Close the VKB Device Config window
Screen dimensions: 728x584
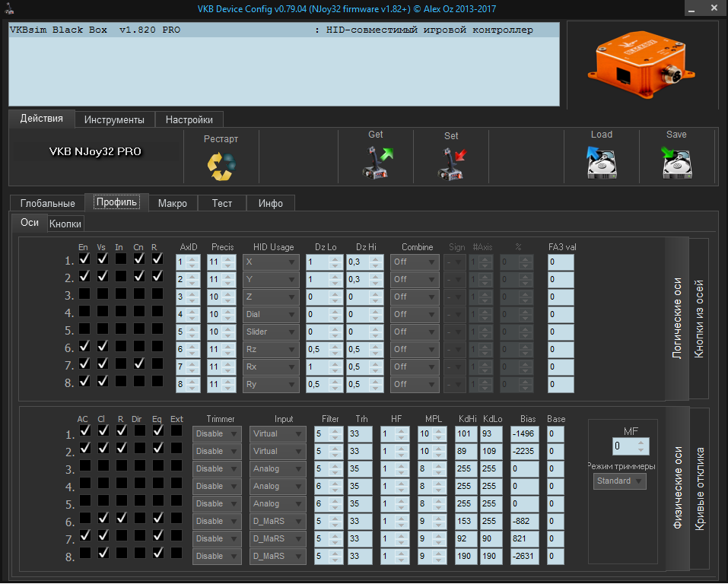[714, 8]
